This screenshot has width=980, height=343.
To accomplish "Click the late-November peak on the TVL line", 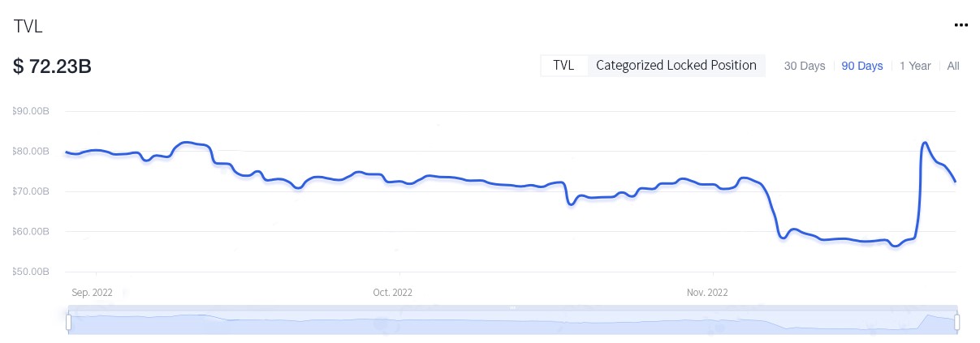I will click(925, 143).
